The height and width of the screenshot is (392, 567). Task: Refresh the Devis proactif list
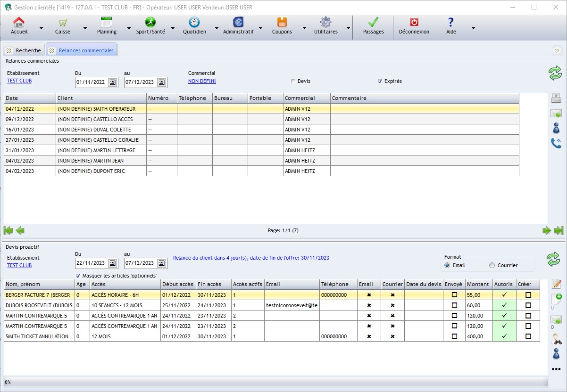click(x=553, y=259)
